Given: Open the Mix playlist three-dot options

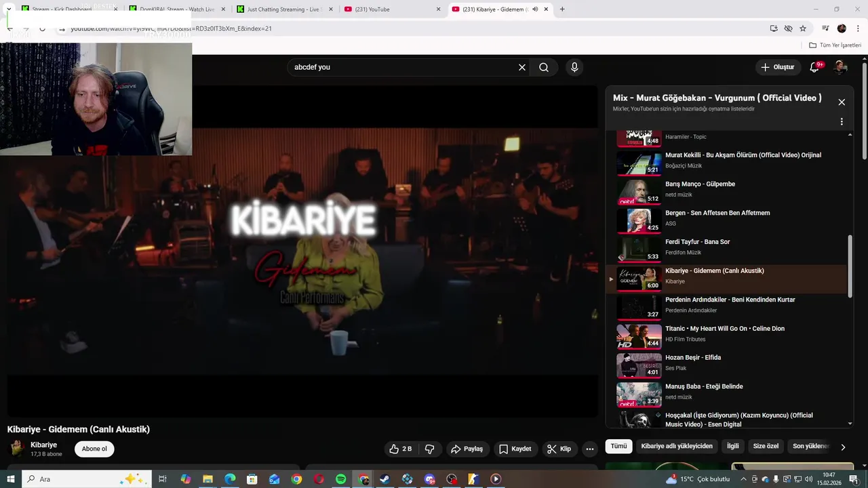Looking at the screenshot, I should [x=842, y=122].
